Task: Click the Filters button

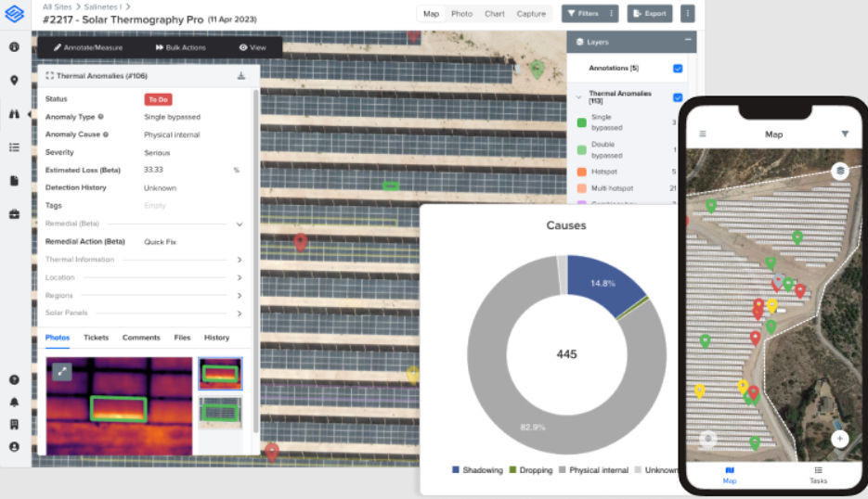Action: click(x=584, y=13)
